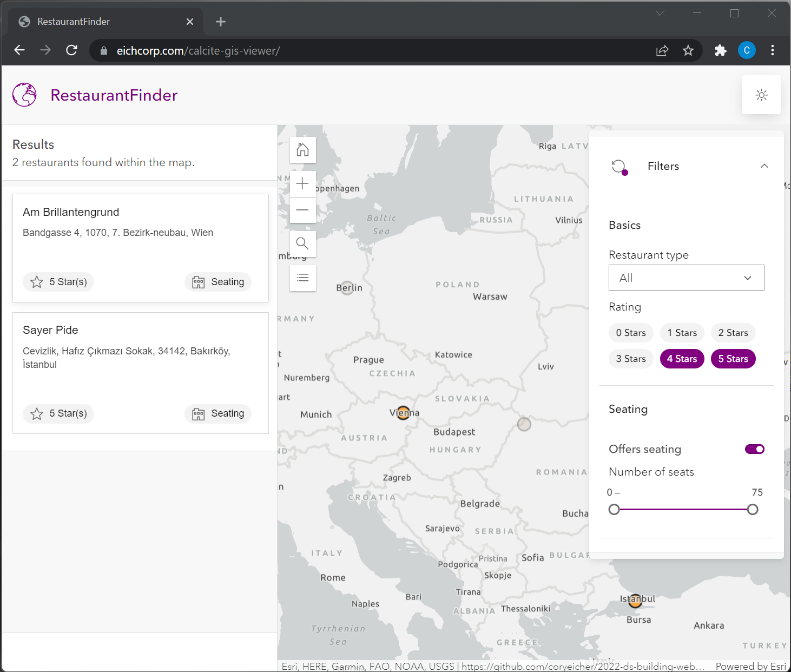This screenshot has width=791, height=672.
Task: Open the Chrome three-dot menu
Action: coord(772,51)
